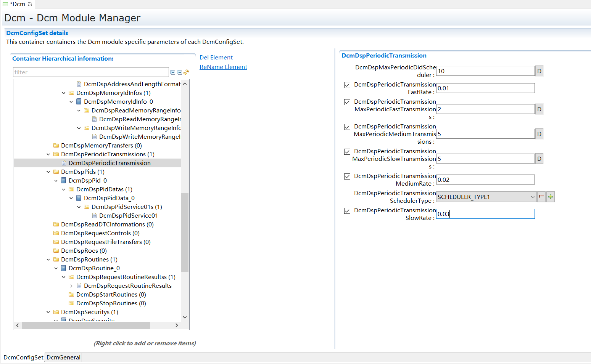Expand the DcmDspRequestRoutineResults node
This screenshot has width=591, height=364.
pos(71,286)
